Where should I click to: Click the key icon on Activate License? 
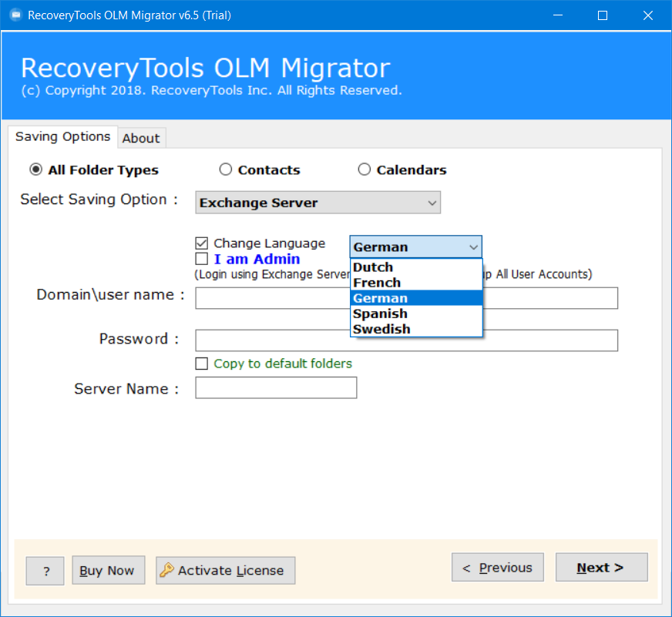point(166,570)
